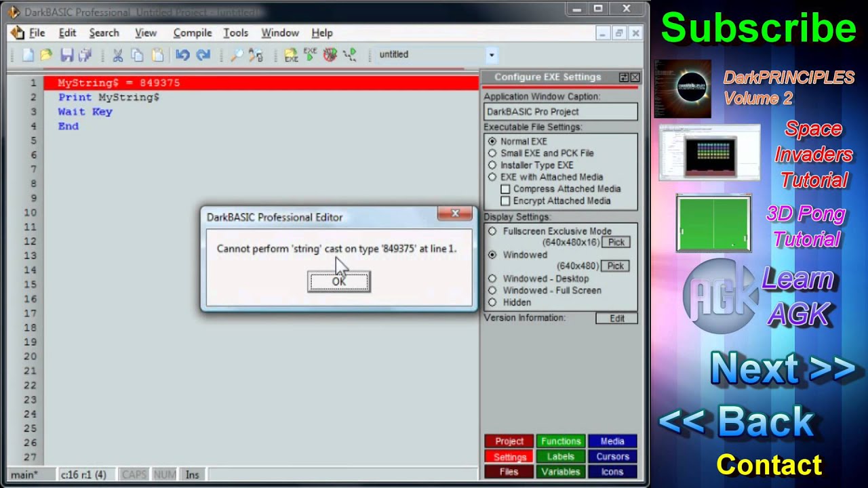Image resolution: width=868 pixels, height=488 pixels.
Task: Open the Variables panel tab
Action: (561, 472)
